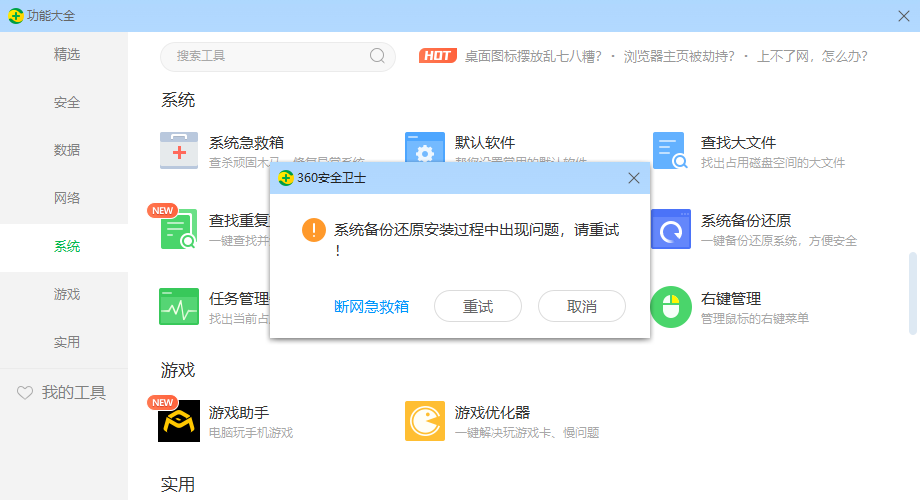Click the NEW badge on 游戏助手
This screenshot has width=920, height=500.
click(x=163, y=403)
